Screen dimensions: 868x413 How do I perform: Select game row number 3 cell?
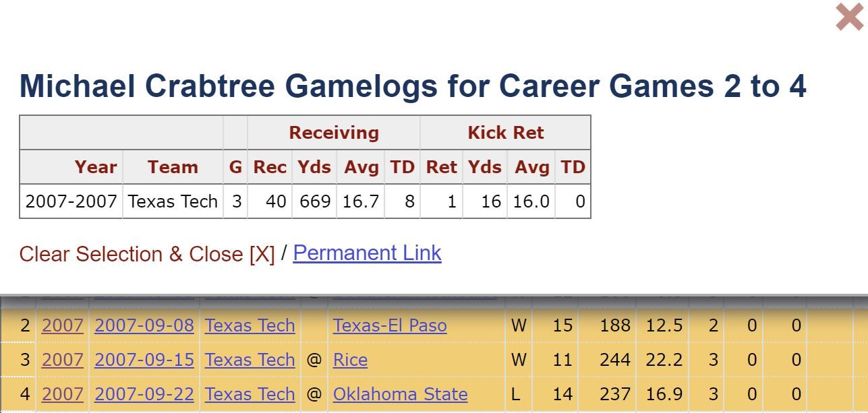25,360
